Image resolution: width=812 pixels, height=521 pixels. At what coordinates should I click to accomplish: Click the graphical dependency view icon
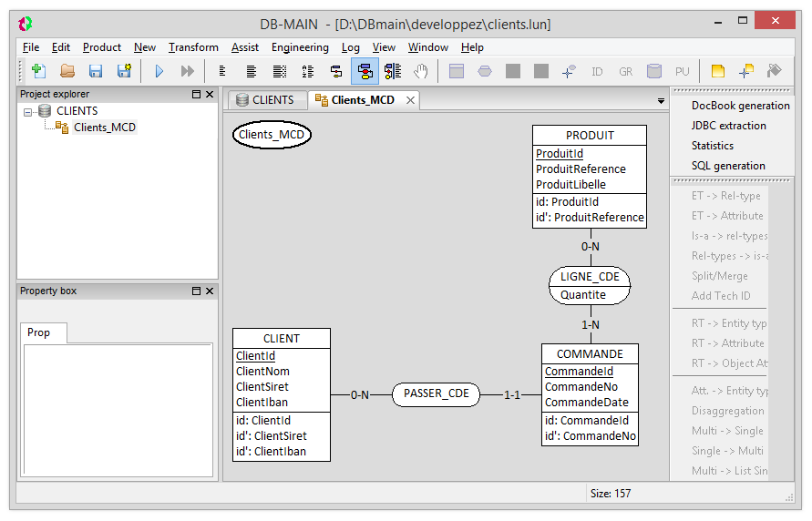(393, 71)
